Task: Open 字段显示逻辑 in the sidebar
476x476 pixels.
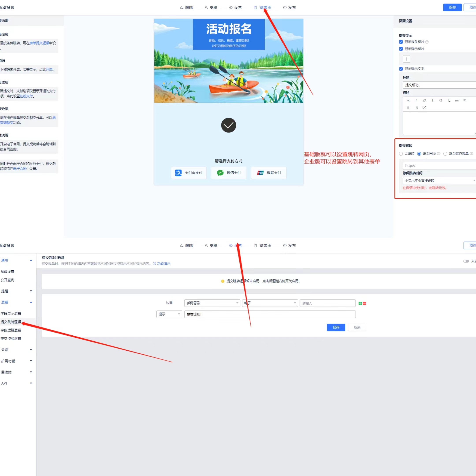Action: tap(11, 313)
